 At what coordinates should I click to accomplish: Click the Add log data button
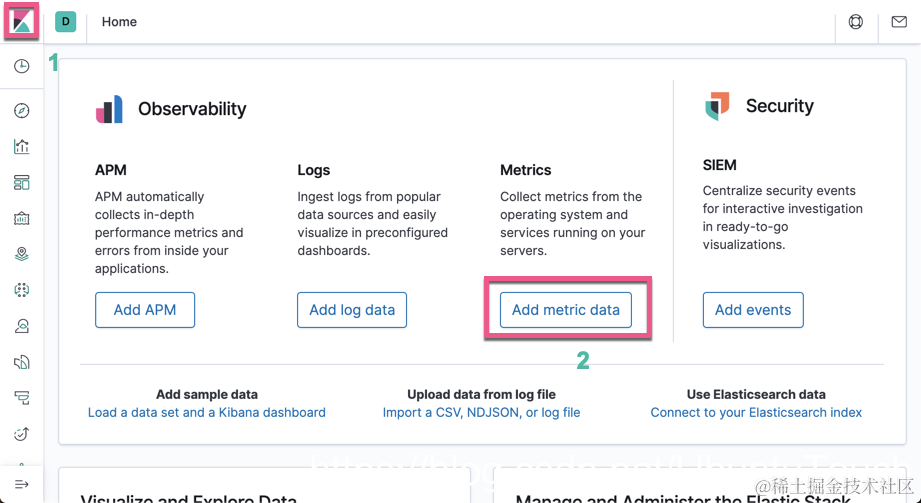coord(352,310)
